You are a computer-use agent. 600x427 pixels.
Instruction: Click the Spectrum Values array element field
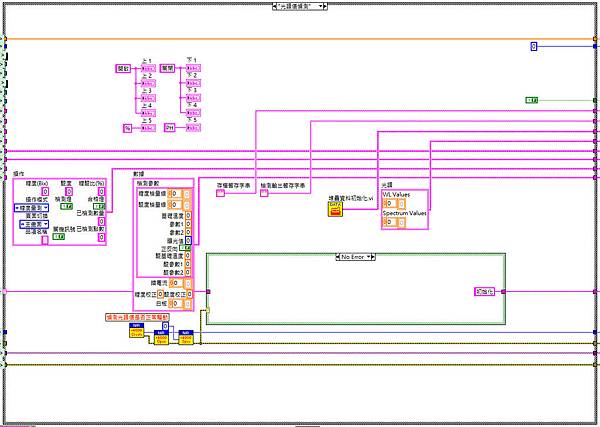(x=401, y=222)
